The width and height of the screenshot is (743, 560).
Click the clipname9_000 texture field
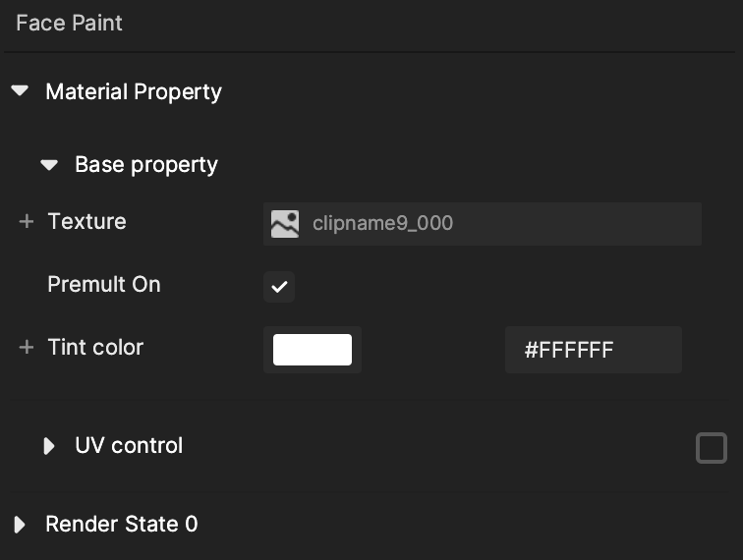(x=483, y=224)
